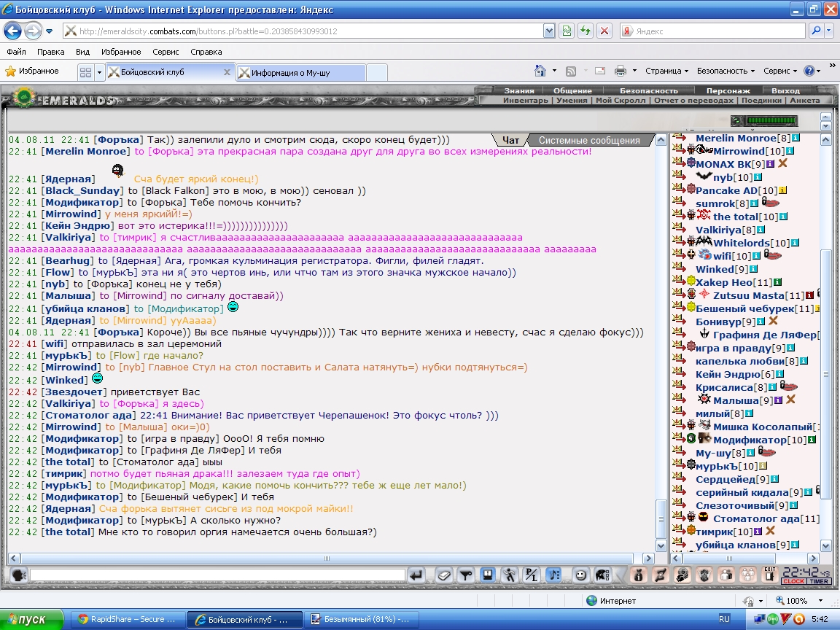Click the silence lips icon beside sumrok
This screenshot has height=630, width=840.
[770, 203]
